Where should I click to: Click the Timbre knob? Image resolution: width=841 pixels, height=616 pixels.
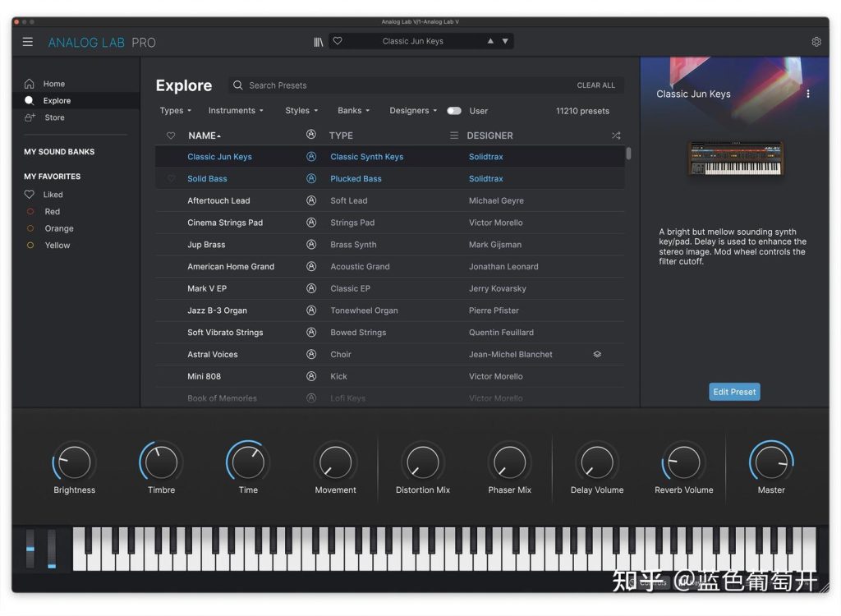pyautogui.click(x=162, y=462)
